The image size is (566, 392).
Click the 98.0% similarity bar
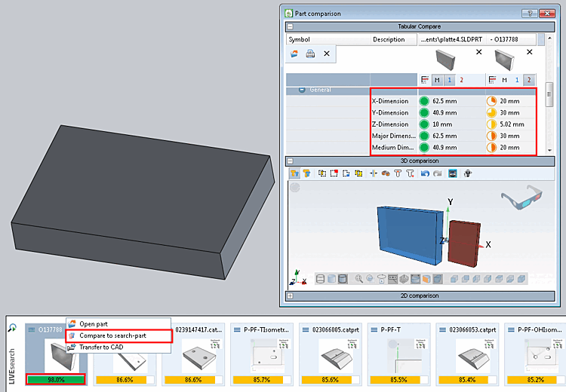(56, 380)
